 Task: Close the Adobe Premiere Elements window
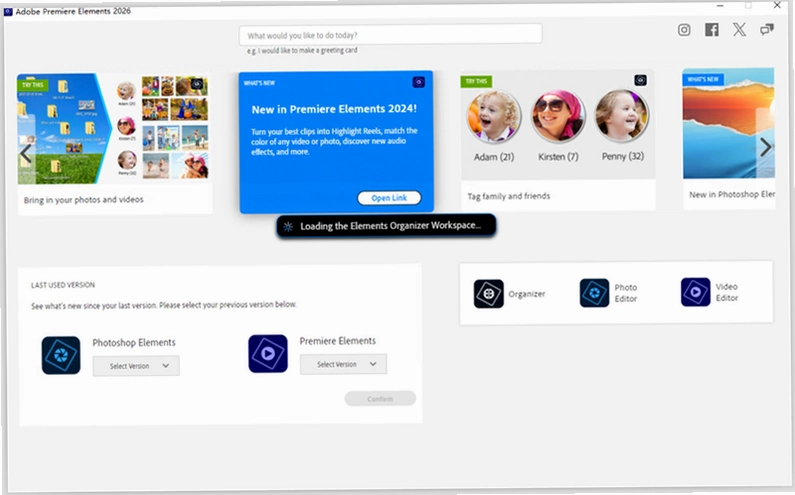tap(777, 5)
